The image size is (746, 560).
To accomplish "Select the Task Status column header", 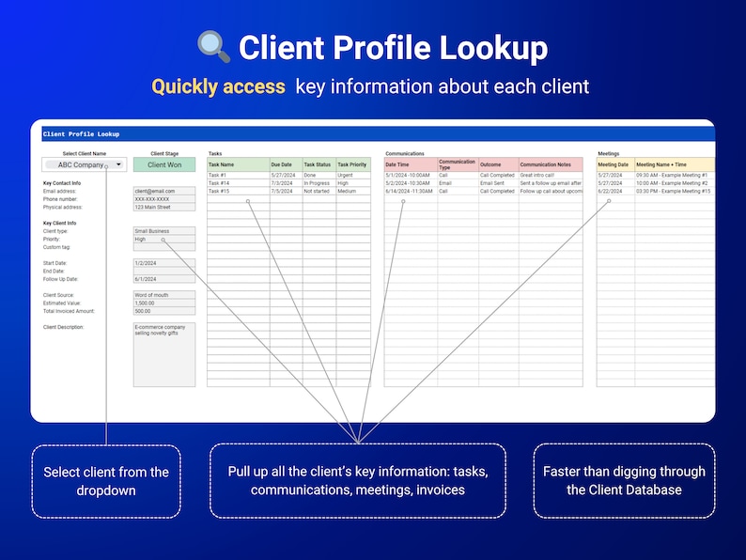I will pyautogui.click(x=319, y=164).
